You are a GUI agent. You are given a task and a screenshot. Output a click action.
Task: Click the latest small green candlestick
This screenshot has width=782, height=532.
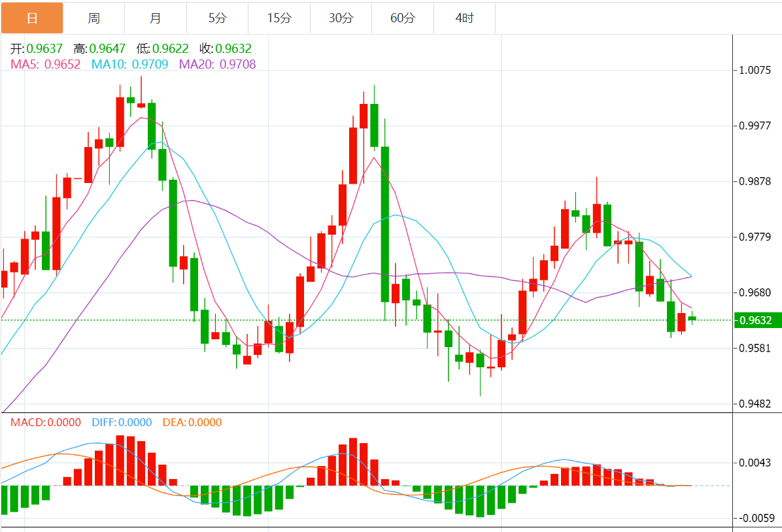point(692,318)
